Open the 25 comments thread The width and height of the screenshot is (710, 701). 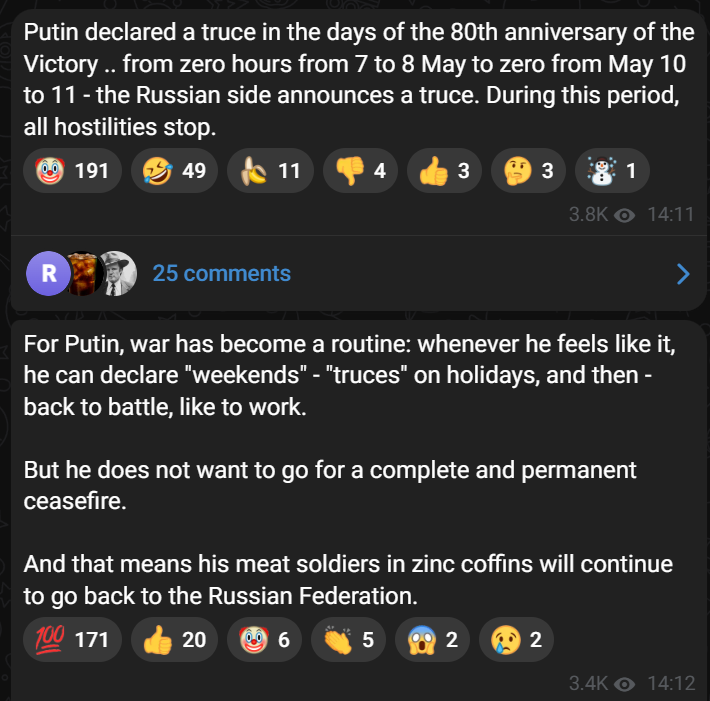pyautogui.click(x=221, y=273)
